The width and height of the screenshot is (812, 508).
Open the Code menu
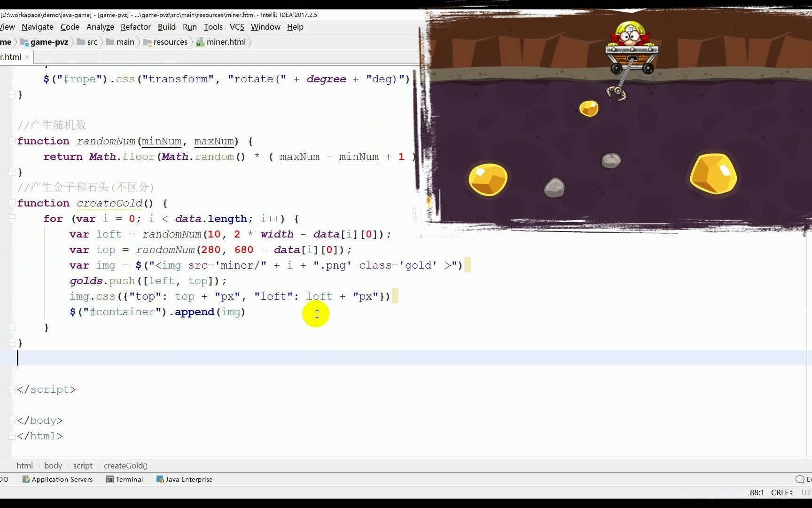tap(70, 27)
